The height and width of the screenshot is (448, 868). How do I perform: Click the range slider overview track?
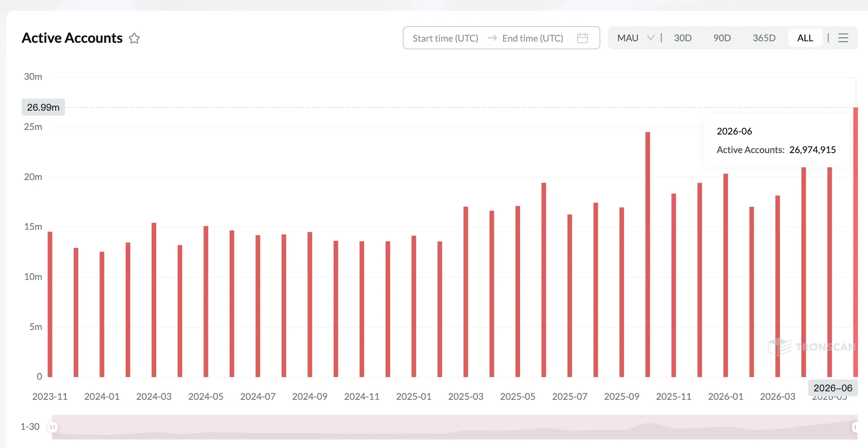tap(454, 427)
